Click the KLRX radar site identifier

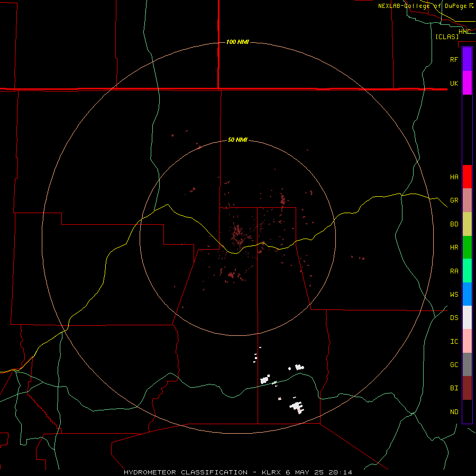[x=272, y=472]
